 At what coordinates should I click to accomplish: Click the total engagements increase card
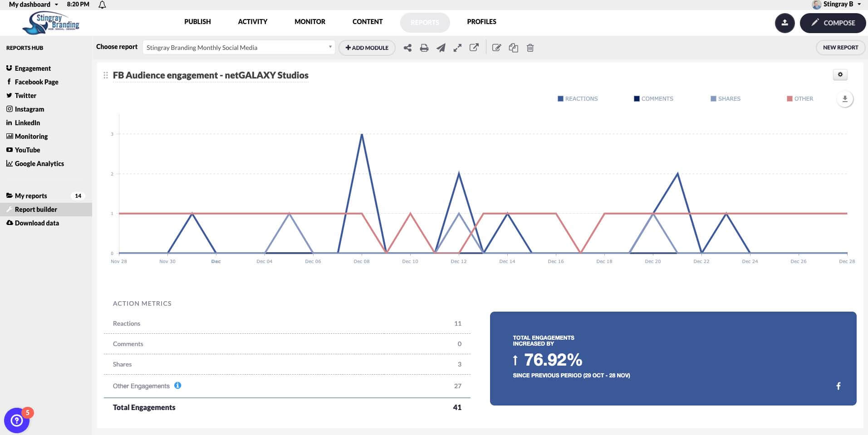(x=673, y=358)
